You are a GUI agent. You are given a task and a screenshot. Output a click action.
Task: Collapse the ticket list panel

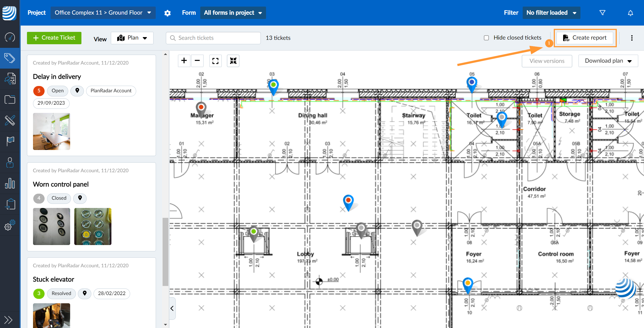coord(172,308)
